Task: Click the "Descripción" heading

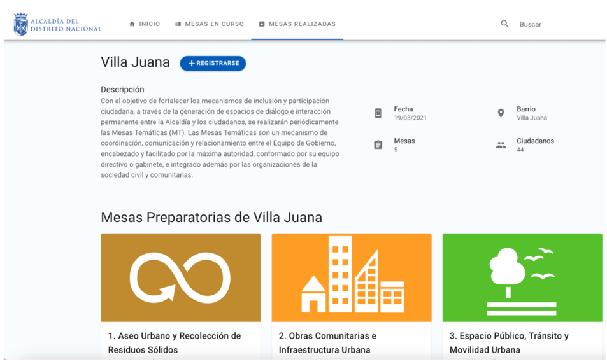Action: 122,89
